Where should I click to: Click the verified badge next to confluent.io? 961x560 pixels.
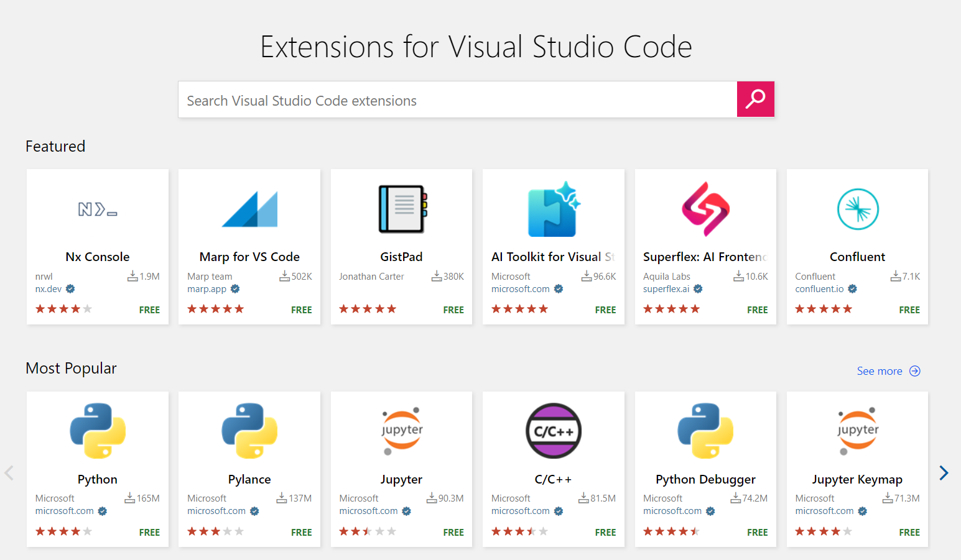pyautogui.click(x=853, y=289)
